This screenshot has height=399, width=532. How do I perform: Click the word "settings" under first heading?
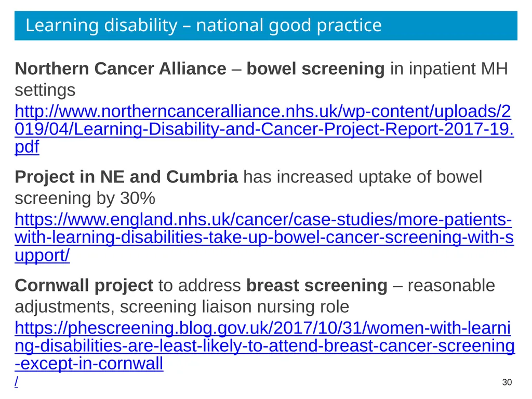45,90
